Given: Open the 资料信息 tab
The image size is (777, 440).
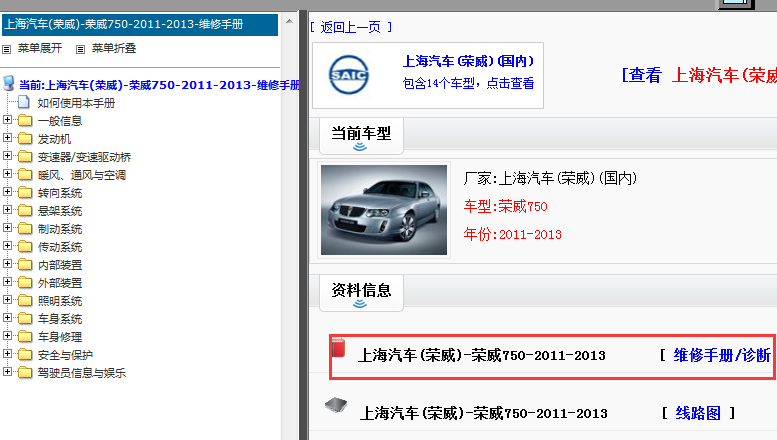Looking at the screenshot, I should (x=361, y=292).
